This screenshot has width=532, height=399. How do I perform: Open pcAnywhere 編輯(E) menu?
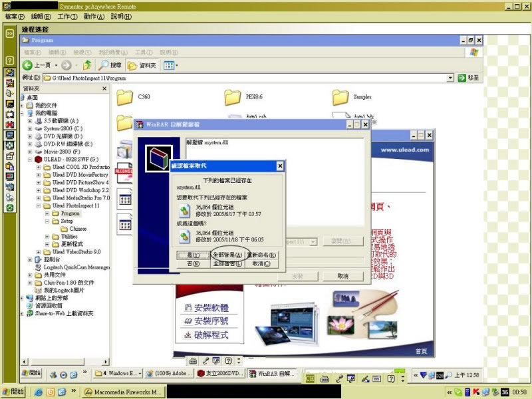(41, 16)
